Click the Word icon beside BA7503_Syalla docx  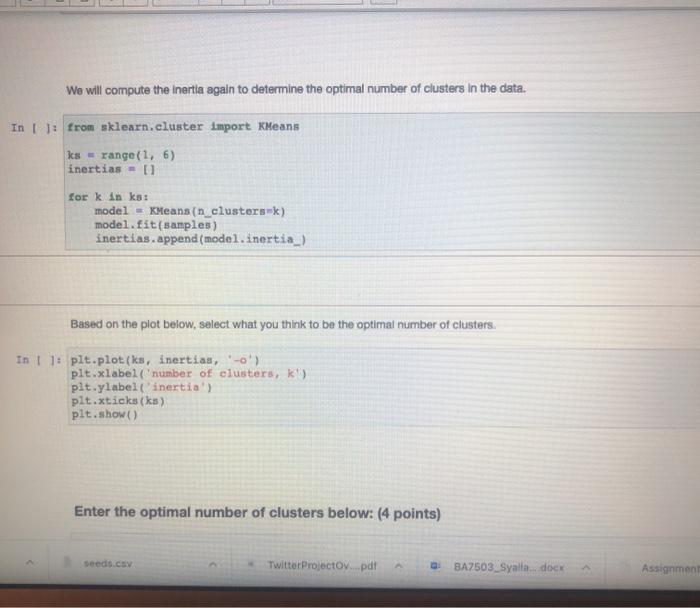(434, 566)
